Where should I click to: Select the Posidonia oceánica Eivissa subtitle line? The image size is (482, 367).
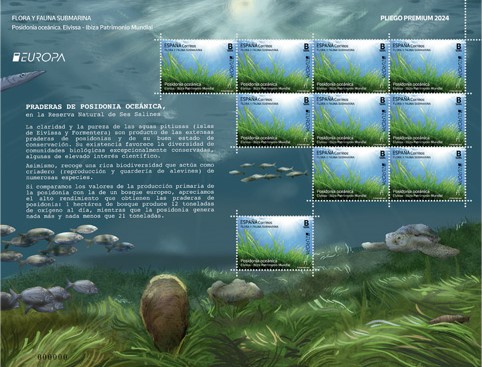tap(82, 27)
